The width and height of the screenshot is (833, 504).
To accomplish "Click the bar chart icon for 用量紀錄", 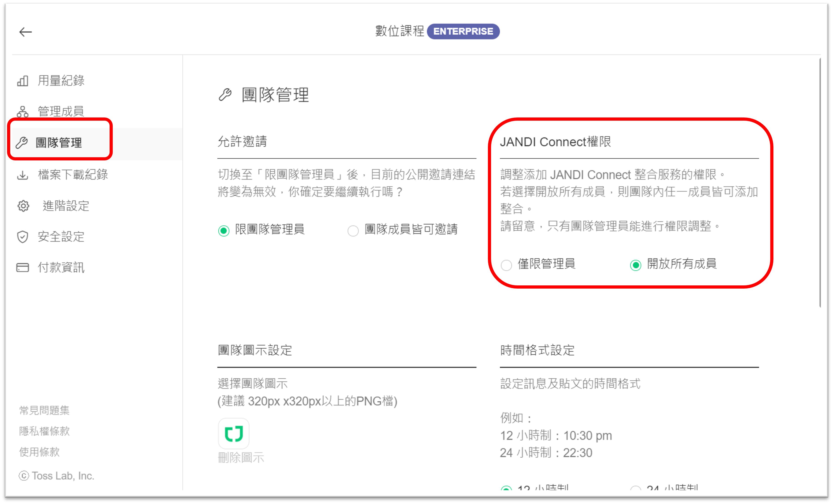I will (x=23, y=81).
